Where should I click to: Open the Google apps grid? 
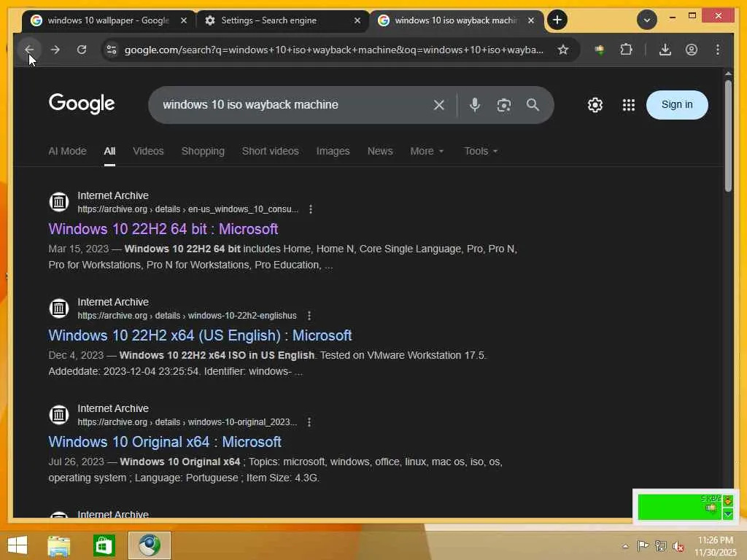point(629,105)
